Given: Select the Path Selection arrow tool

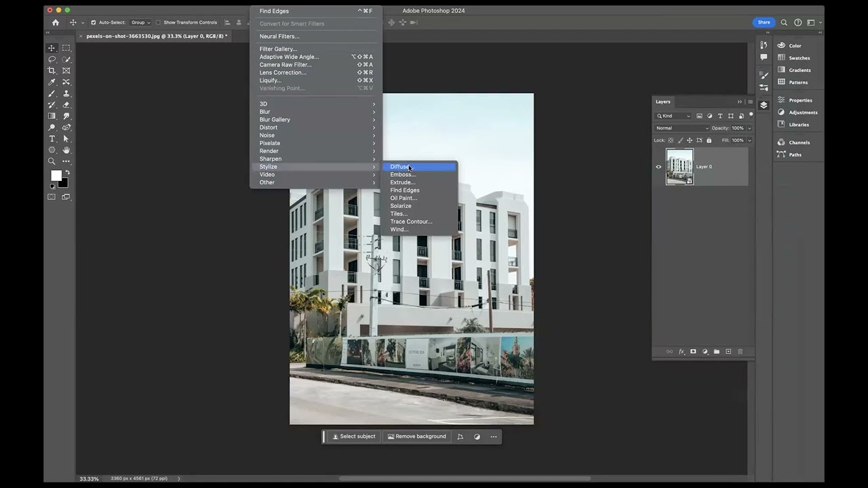Looking at the screenshot, I should 66,139.
